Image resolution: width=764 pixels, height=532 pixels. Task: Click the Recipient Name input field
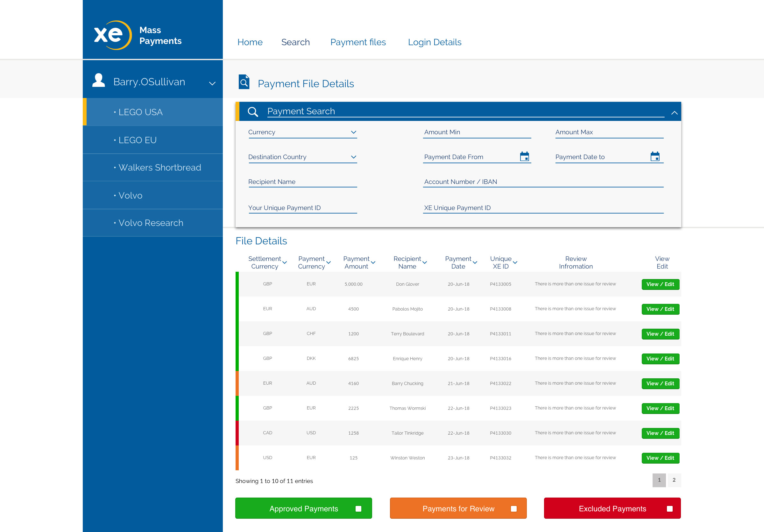[302, 182]
